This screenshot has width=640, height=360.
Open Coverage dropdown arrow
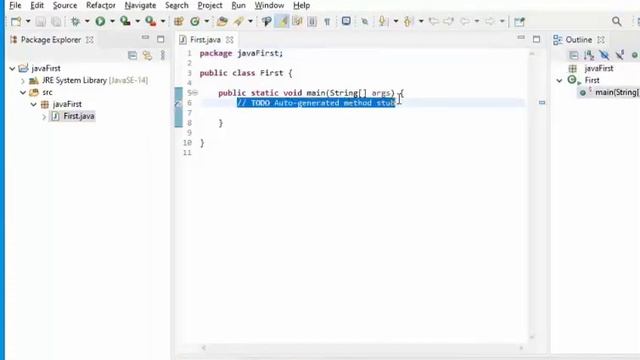138,21
